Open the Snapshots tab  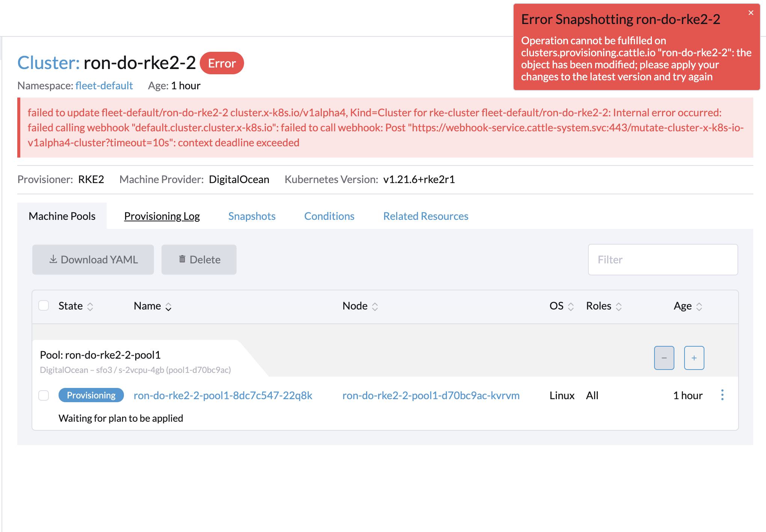click(252, 216)
